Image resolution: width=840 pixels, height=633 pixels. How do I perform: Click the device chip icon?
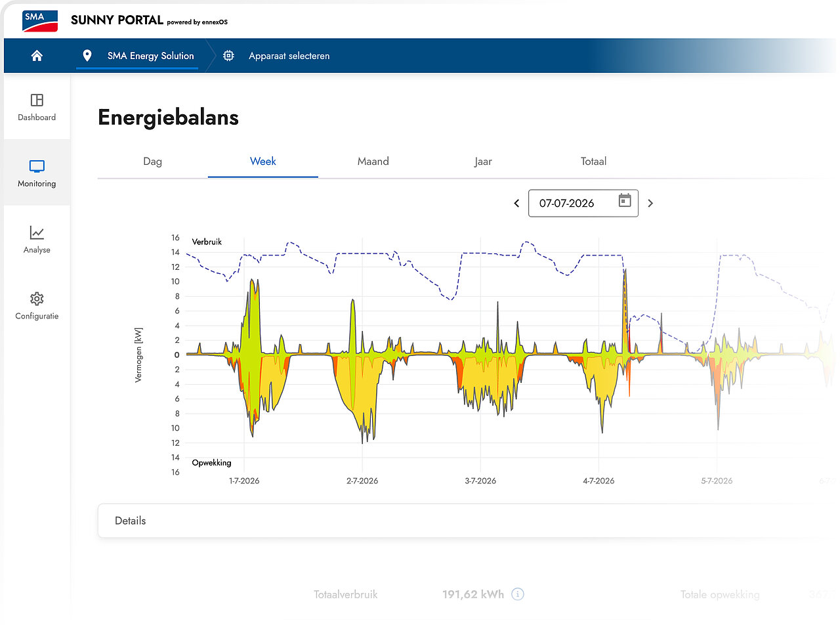(228, 56)
